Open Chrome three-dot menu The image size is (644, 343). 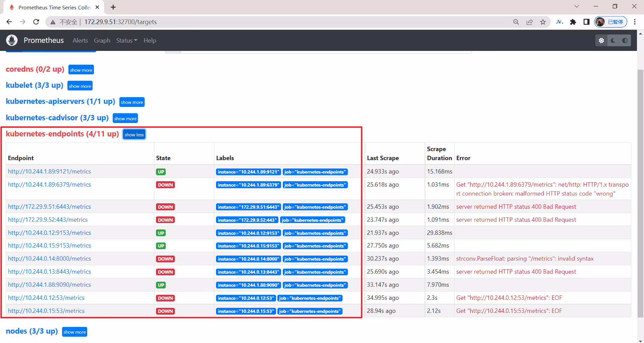635,22
